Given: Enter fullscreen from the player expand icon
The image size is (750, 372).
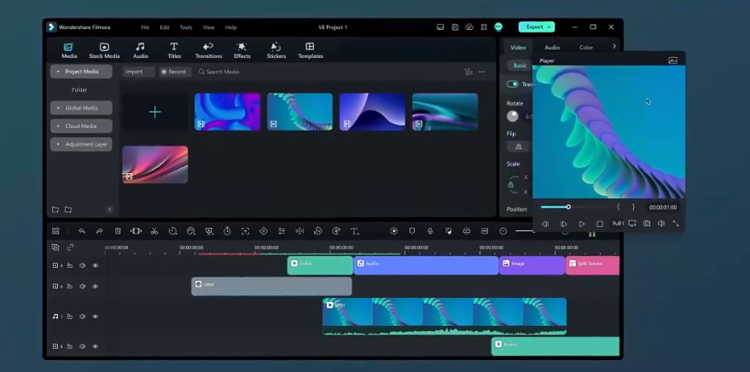Looking at the screenshot, I should point(676,223).
